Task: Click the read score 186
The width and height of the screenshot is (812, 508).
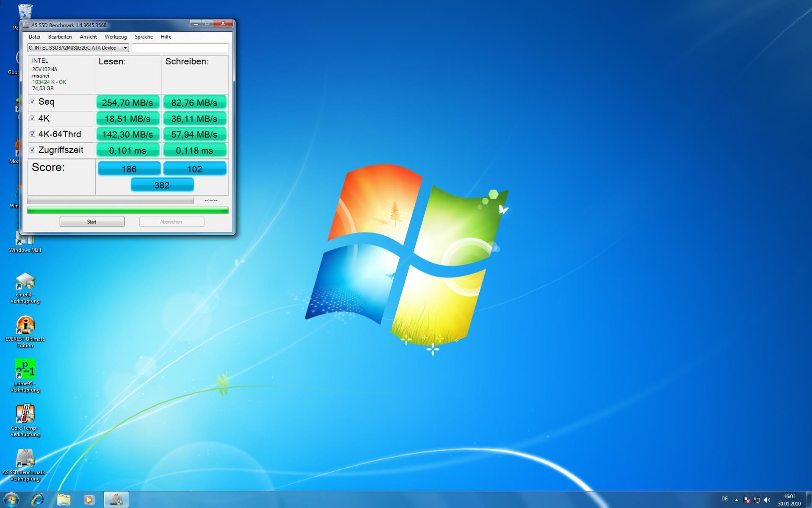Action: pos(129,169)
